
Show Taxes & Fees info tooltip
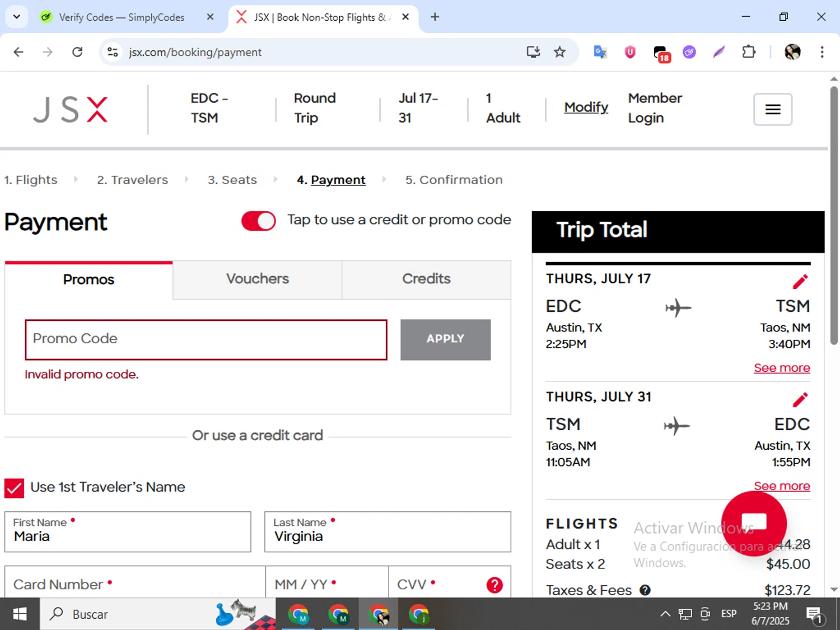(x=645, y=590)
